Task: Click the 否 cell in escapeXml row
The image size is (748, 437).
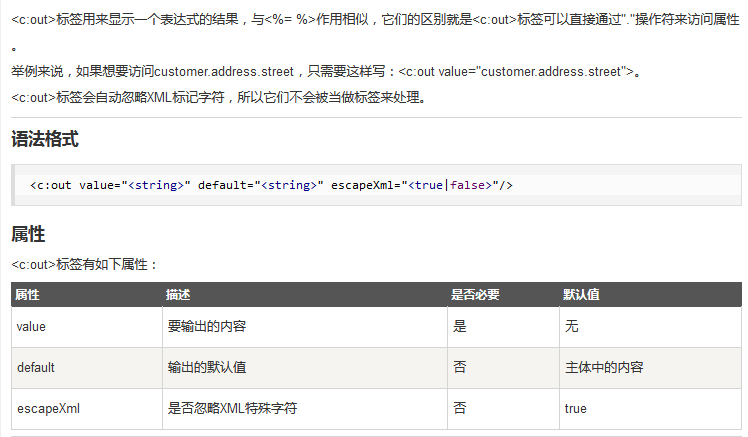Action: pyautogui.click(x=460, y=409)
